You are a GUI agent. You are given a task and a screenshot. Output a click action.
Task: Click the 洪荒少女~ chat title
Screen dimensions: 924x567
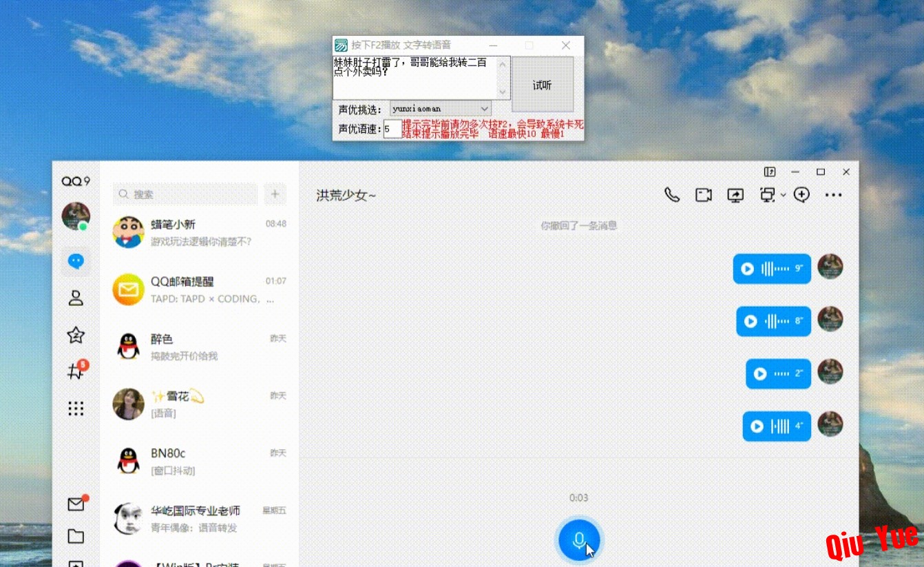[346, 196]
